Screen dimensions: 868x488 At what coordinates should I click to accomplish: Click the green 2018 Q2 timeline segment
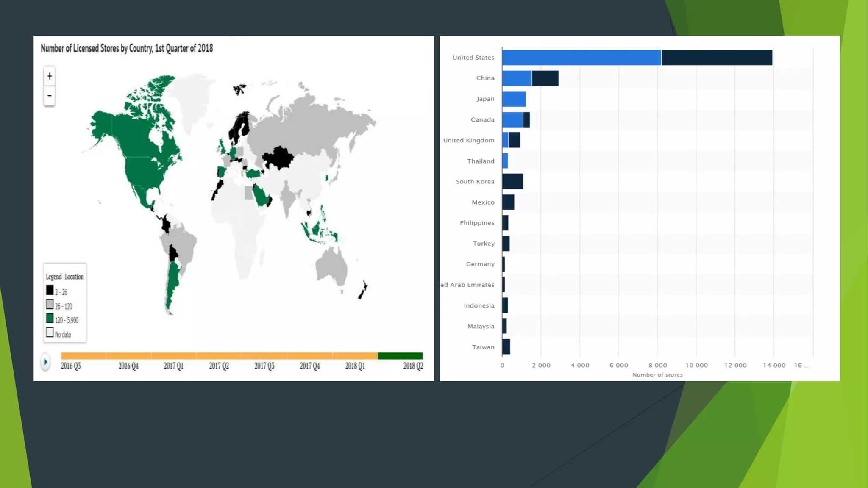click(x=400, y=356)
